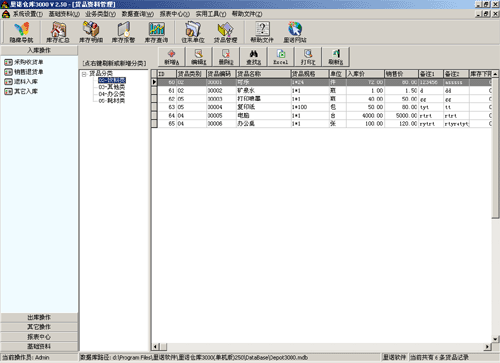Click the grid's scroll-left arrow
The height and width of the screenshot is (363, 500).
(x=155, y=347)
